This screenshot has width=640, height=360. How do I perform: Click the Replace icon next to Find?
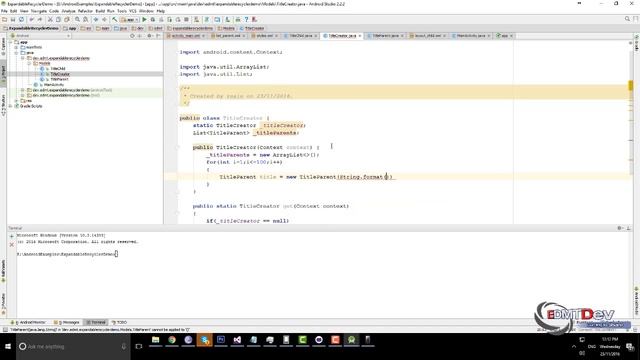(85, 20)
